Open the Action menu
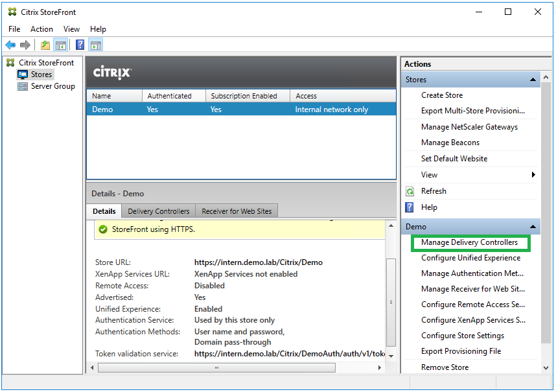This screenshot has height=392, width=556. coord(41,29)
